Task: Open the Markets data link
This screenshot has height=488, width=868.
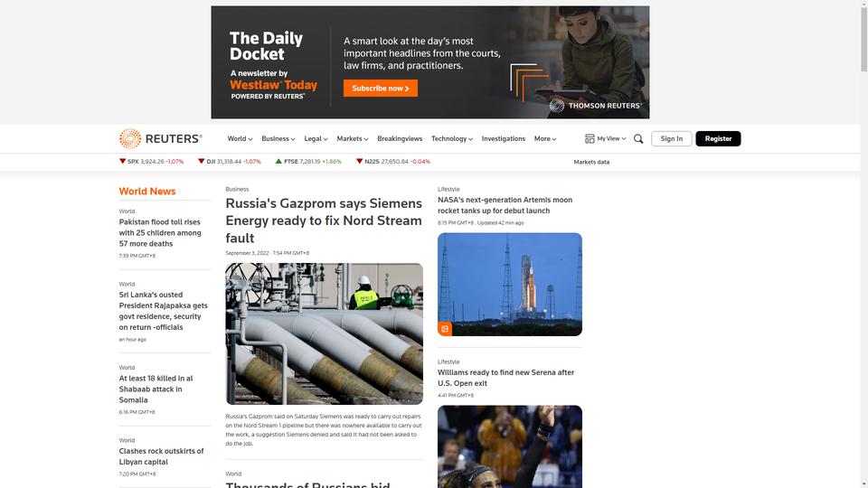Action: 591,162
